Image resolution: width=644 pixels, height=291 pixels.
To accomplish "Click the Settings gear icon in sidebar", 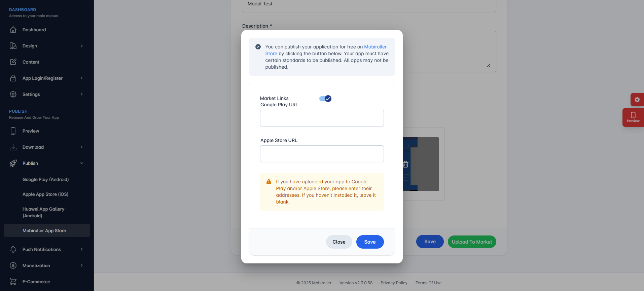I will pyautogui.click(x=13, y=94).
